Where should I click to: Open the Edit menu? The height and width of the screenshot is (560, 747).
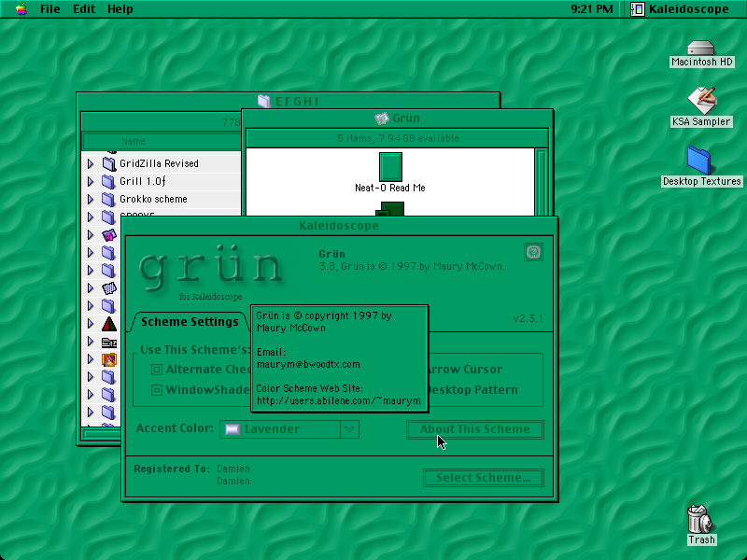click(x=84, y=9)
